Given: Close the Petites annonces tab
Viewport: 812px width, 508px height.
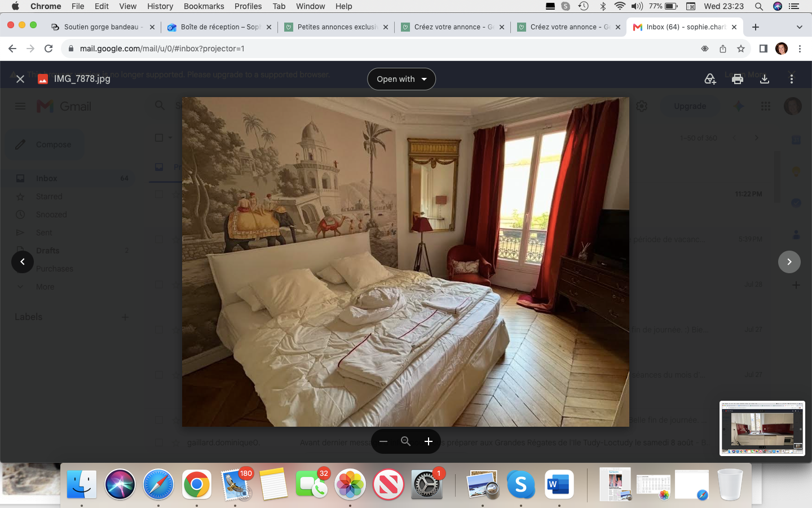Looking at the screenshot, I should [x=386, y=27].
